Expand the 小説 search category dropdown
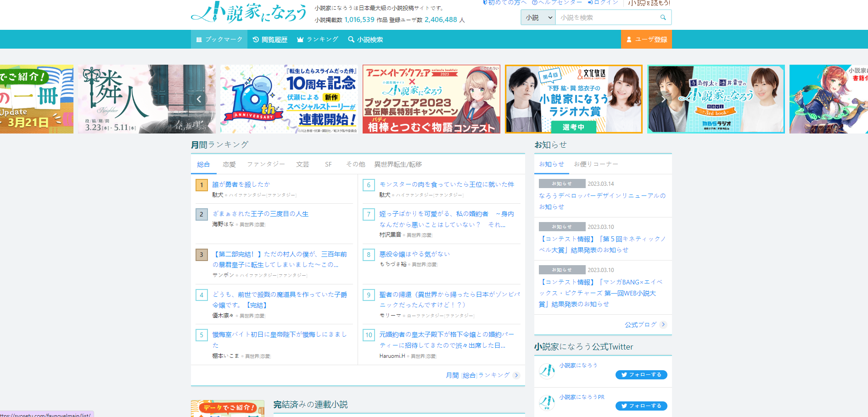This screenshot has height=417, width=868. [x=538, y=17]
